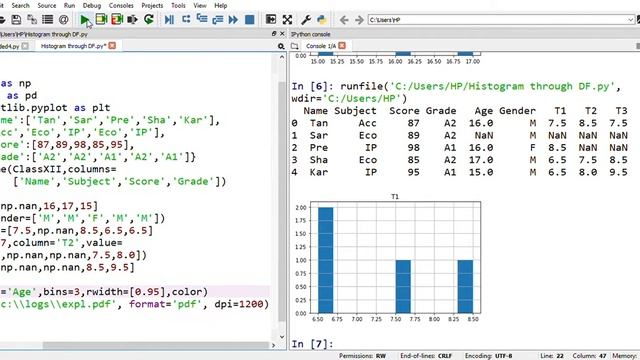Click the End-of-lines: CRLF status entry
This screenshot has width=640, height=360.
(426, 356)
